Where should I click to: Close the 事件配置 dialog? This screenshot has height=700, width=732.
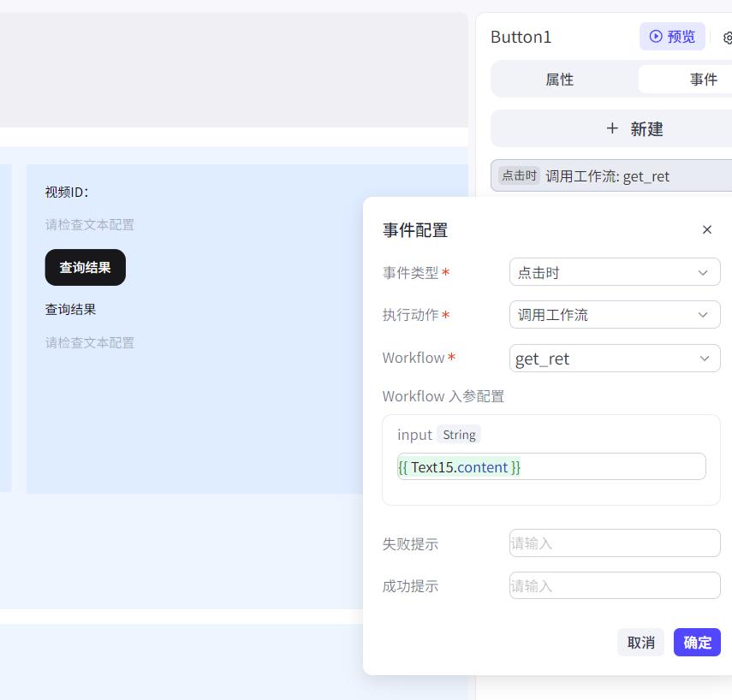(707, 229)
